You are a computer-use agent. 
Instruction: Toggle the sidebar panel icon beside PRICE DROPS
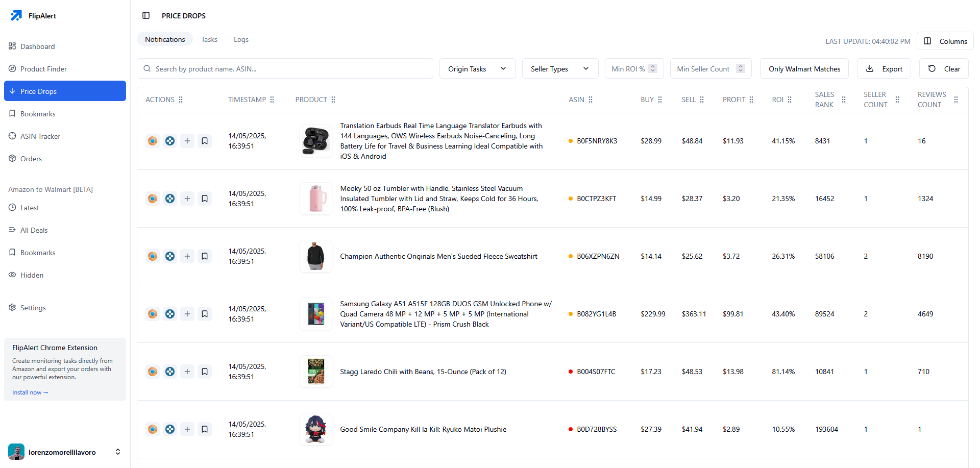pos(146,15)
